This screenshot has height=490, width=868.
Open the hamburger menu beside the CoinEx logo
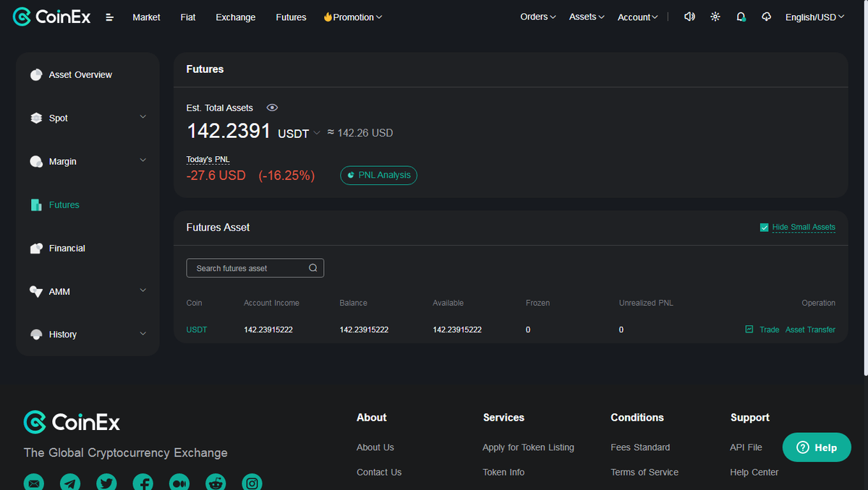[110, 17]
